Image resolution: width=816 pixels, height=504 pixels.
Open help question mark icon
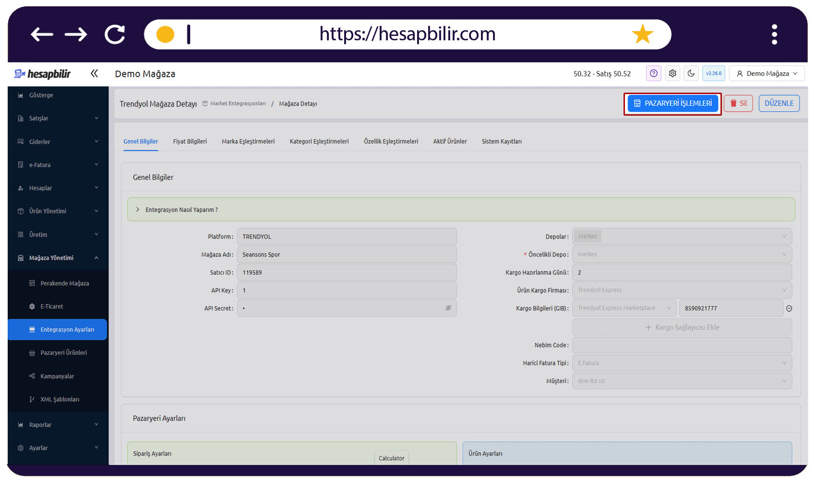click(653, 73)
